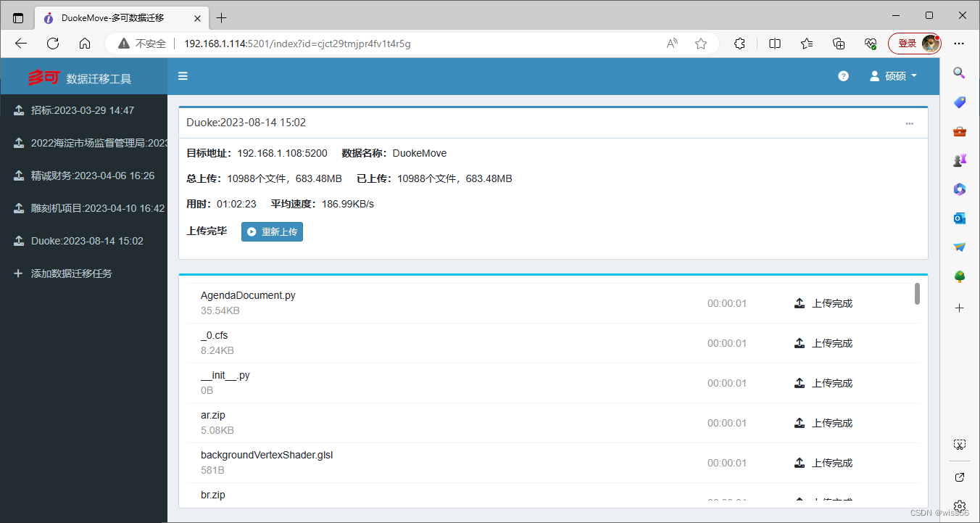Open the browser settings ellipsis menu
Screen dimensions: 980x523
pyautogui.click(x=959, y=44)
